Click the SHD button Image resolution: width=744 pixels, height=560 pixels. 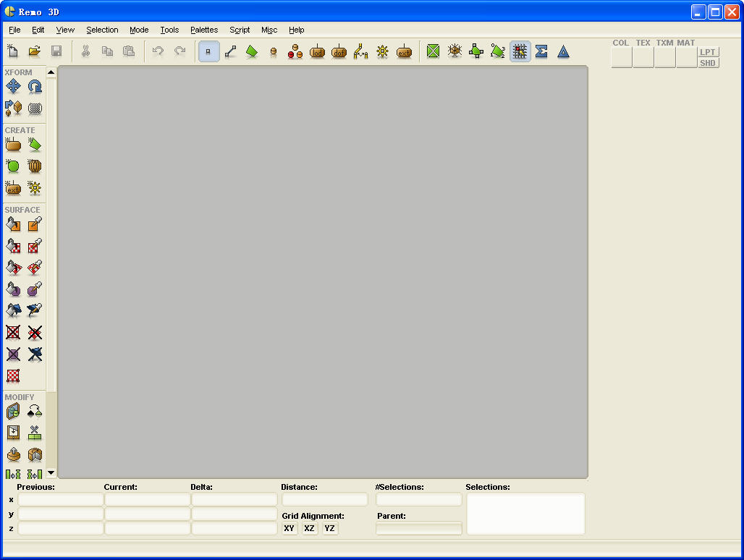tap(708, 63)
